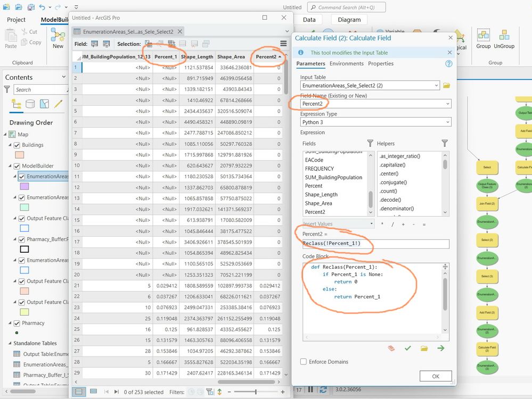Switch to the Project ribbon tab
The width and height of the screenshot is (532, 399).
point(16,20)
